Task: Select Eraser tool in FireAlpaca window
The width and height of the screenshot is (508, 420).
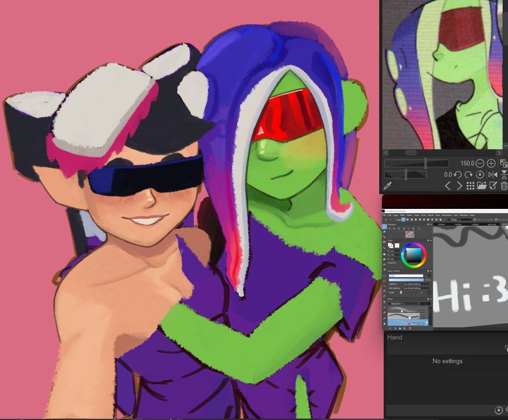Action: [384, 232]
